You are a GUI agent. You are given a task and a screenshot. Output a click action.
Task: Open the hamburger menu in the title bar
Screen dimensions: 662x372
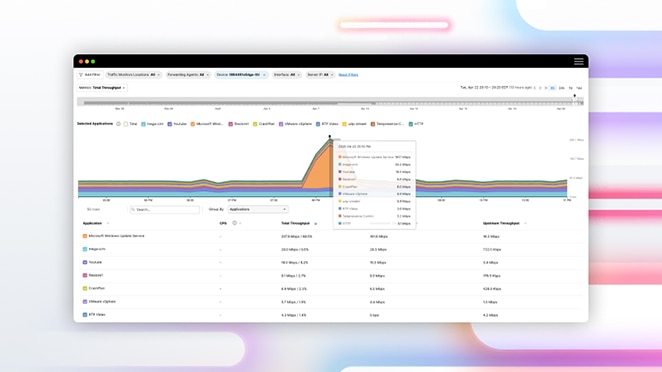coord(578,61)
